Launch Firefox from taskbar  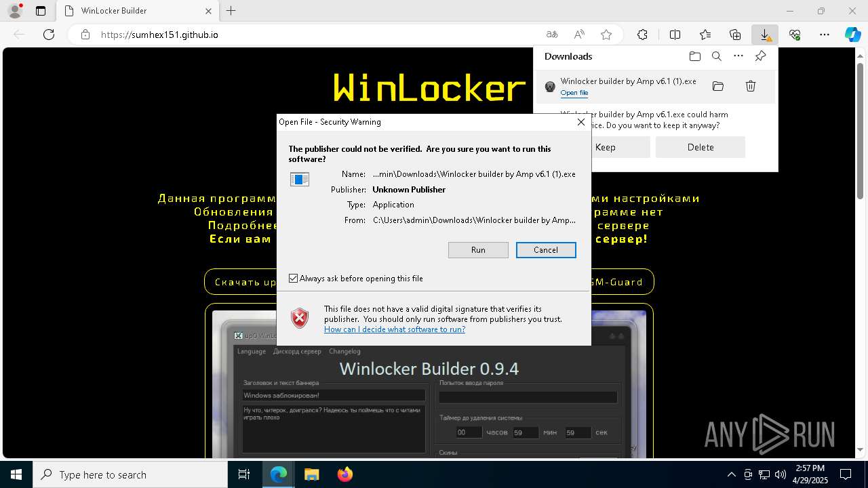point(345,474)
